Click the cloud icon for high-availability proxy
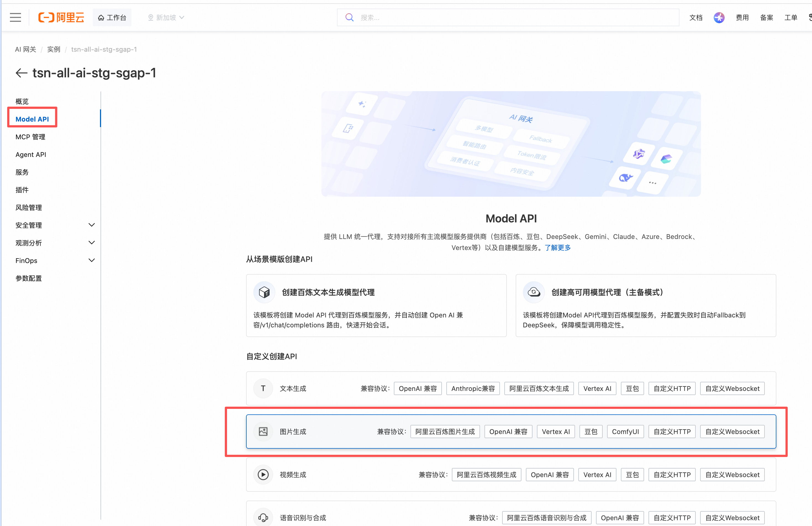 (x=534, y=292)
